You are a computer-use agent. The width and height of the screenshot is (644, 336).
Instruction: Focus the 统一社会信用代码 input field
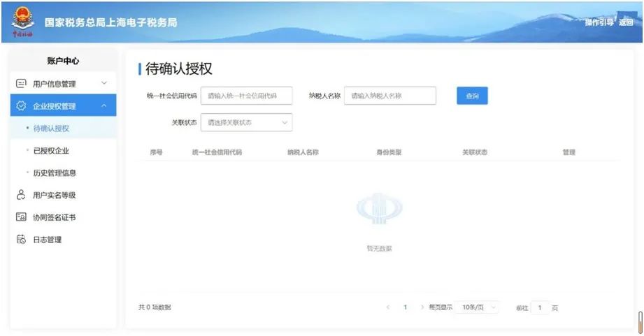tap(246, 96)
